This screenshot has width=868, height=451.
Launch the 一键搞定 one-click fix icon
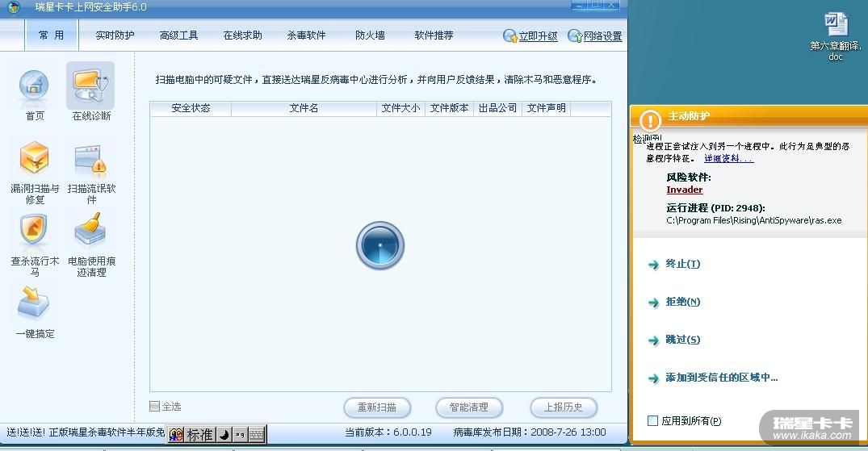[34, 303]
